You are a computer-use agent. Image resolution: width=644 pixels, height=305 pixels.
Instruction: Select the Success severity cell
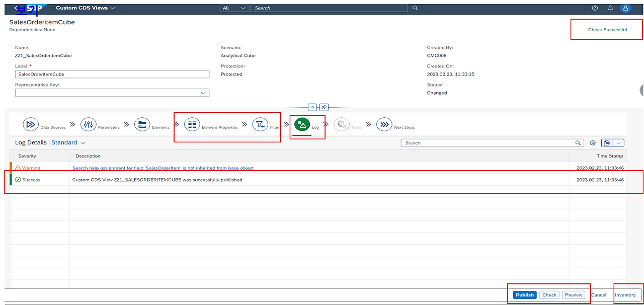point(39,180)
